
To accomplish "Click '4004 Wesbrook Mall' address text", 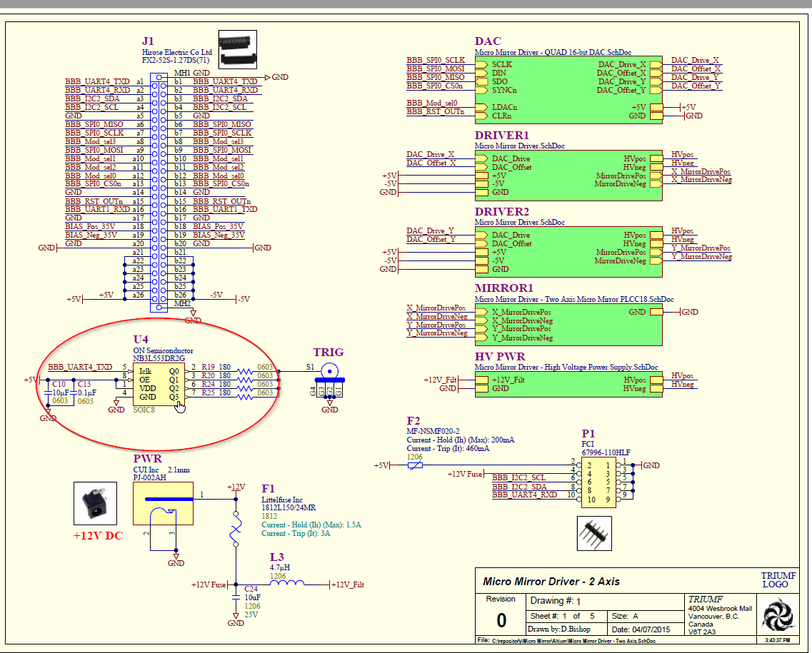I will pos(720,609).
